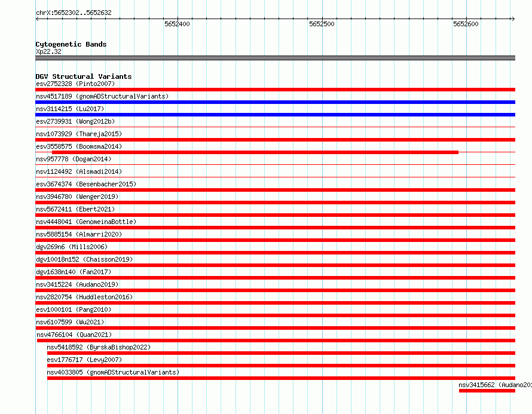Click the dgv269n6 (Mills2006) label
532x414 pixels.
[72, 247]
